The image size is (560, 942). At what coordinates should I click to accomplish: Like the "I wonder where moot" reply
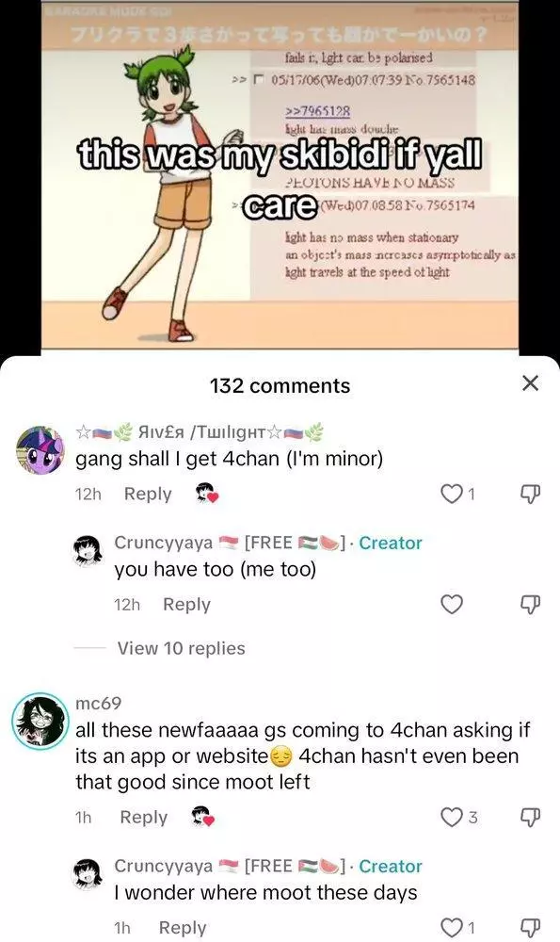(x=452, y=928)
